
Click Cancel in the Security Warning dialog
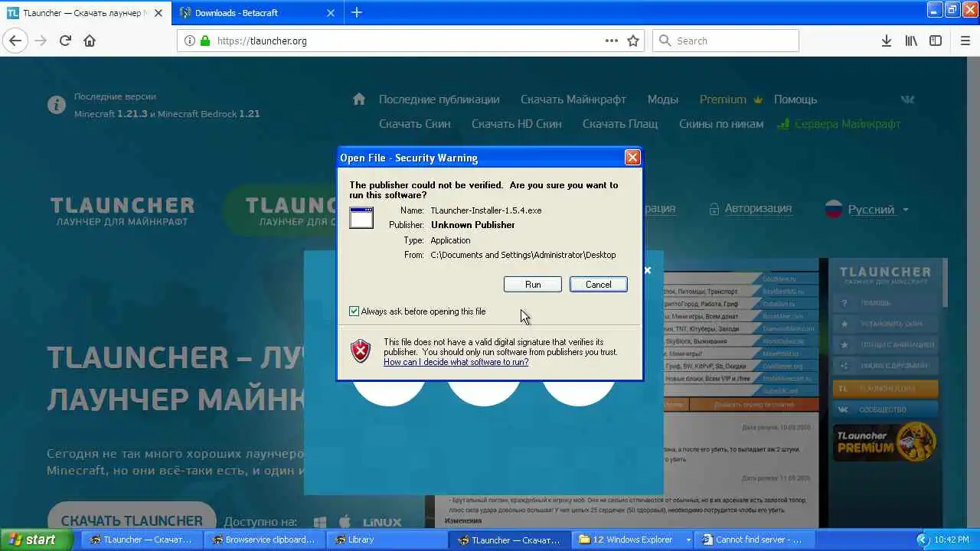598,284
